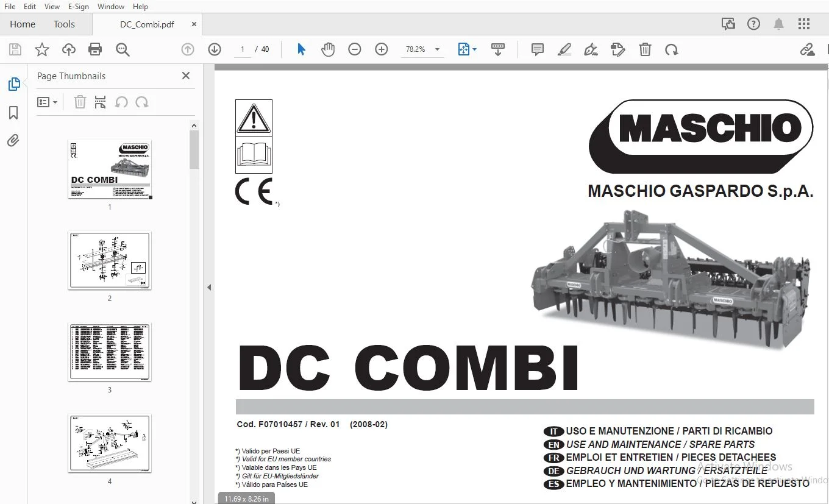Open the Help question mark icon
Viewport: 829px width, 504px height.
pyautogui.click(x=754, y=24)
